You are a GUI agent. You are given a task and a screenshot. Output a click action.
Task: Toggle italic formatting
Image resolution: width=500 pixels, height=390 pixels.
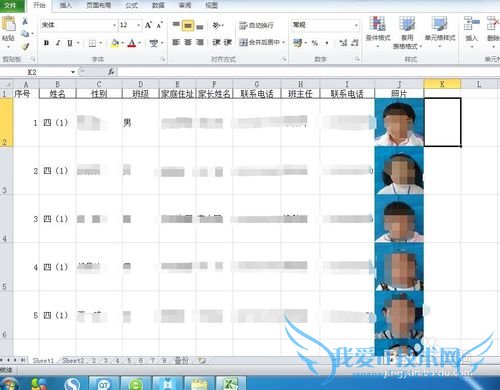coord(58,43)
